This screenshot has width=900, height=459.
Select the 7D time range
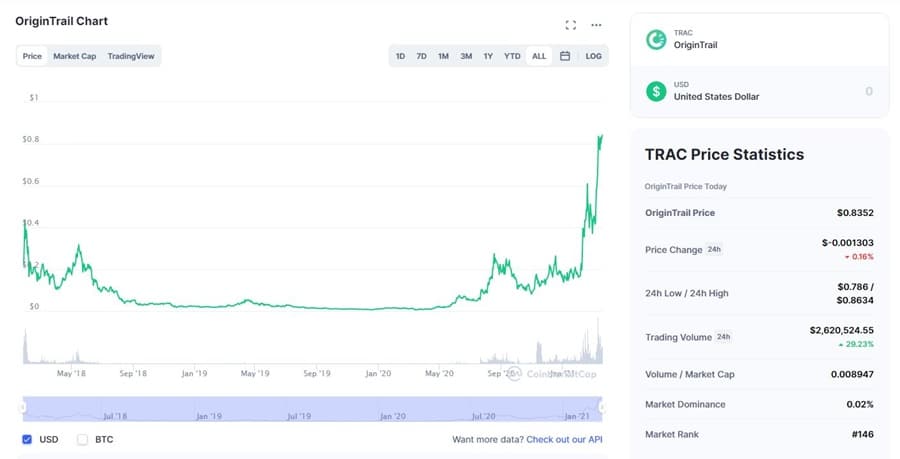[421, 56]
